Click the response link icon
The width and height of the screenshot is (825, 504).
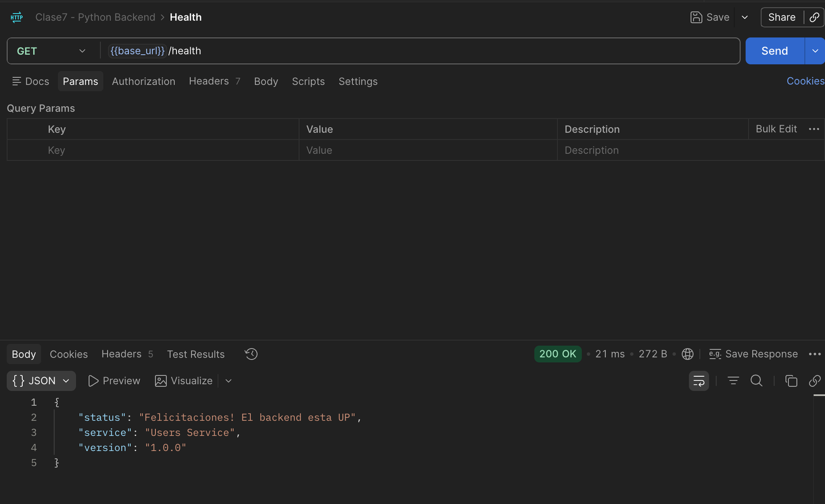click(x=815, y=381)
